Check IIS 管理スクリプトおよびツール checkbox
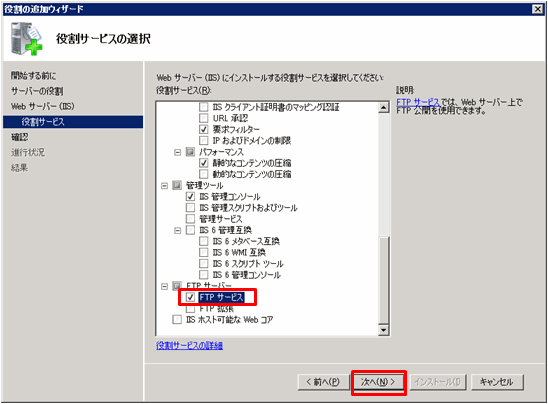The image size is (548, 404). 190,208
